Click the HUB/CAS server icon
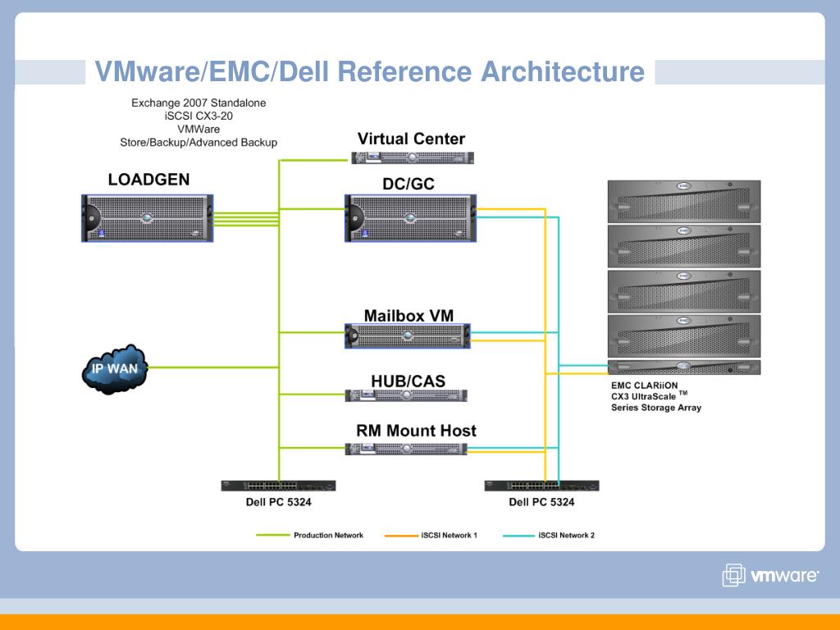Image resolution: width=840 pixels, height=630 pixels. [x=406, y=395]
